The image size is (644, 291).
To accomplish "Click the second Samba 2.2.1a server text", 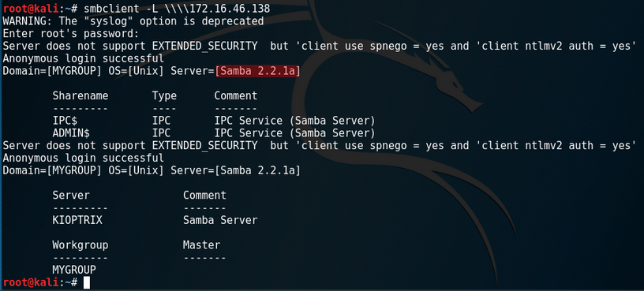I will pyautogui.click(x=258, y=171).
